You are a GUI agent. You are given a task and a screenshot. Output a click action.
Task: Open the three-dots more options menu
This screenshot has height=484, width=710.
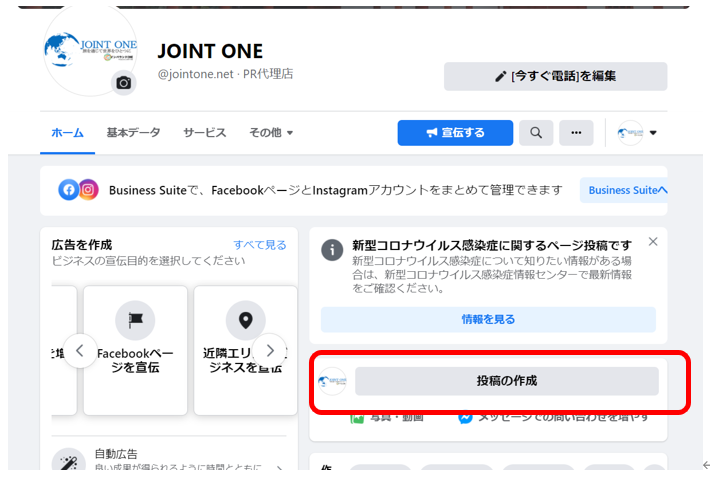tap(576, 133)
